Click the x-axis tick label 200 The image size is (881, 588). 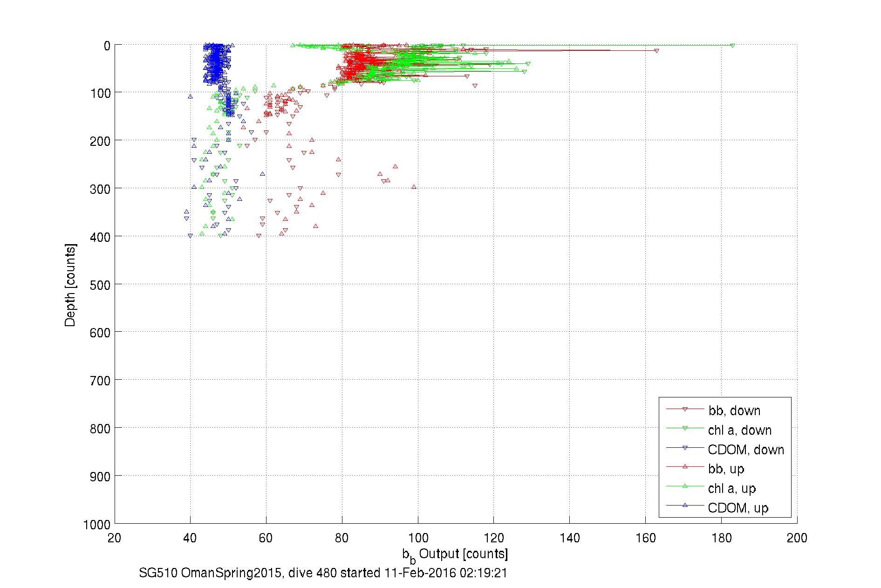click(797, 538)
